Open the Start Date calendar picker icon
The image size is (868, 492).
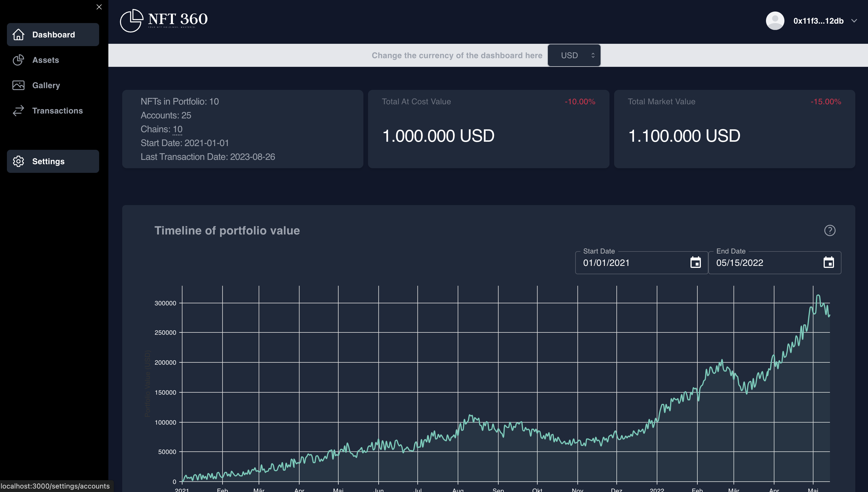click(x=695, y=262)
